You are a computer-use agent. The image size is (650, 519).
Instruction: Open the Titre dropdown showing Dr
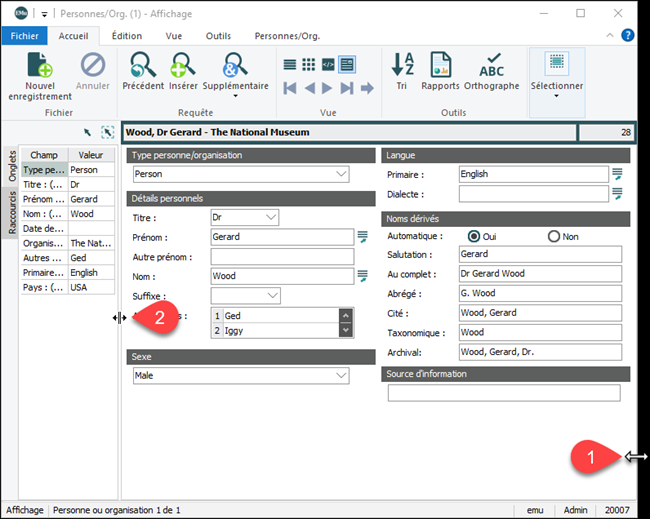[272, 217]
